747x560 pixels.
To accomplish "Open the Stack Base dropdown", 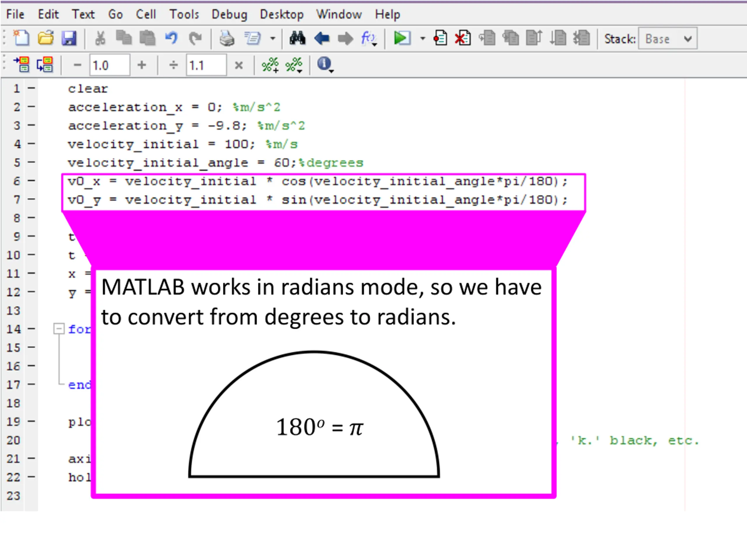I will coord(668,38).
